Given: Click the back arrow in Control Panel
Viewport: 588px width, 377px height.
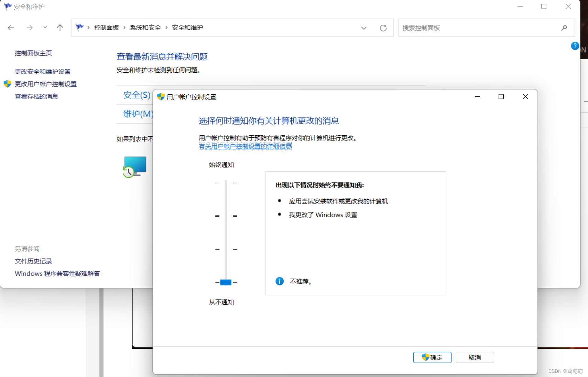Looking at the screenshot, I should click(x=11, y=28).
